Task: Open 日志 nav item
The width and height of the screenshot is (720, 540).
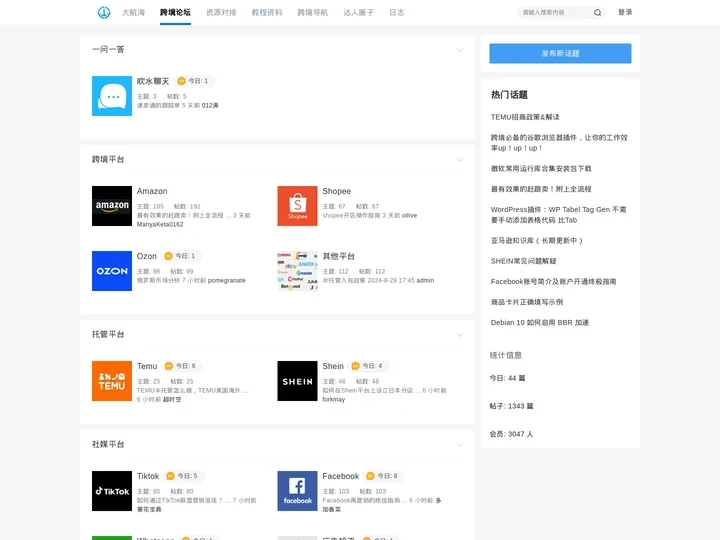Action: click(x=397, y=12)
